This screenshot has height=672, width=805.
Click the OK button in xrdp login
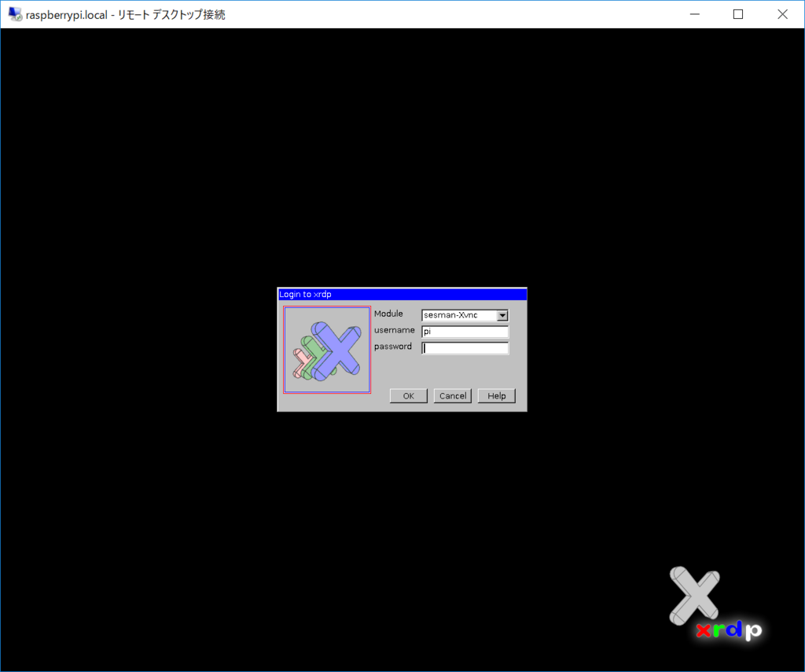point(408,396)
